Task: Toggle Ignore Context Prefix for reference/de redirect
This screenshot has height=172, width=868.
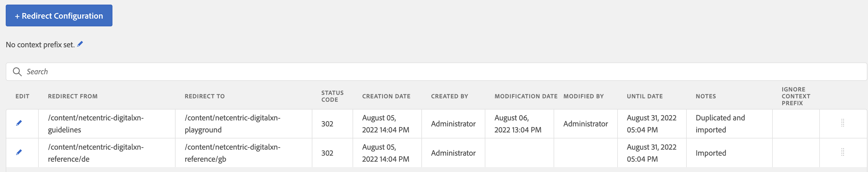Action: pyautogui.click(x=796, y=152)
